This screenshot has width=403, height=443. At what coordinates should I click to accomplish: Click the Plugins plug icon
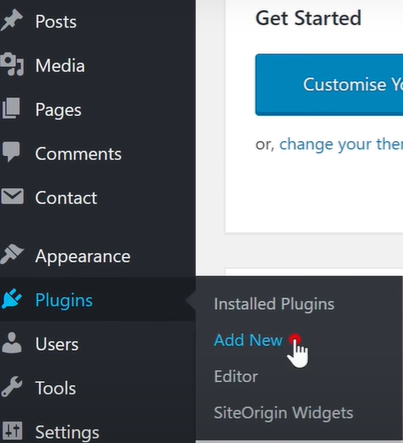pyautogui.click(x=12, y=299)
